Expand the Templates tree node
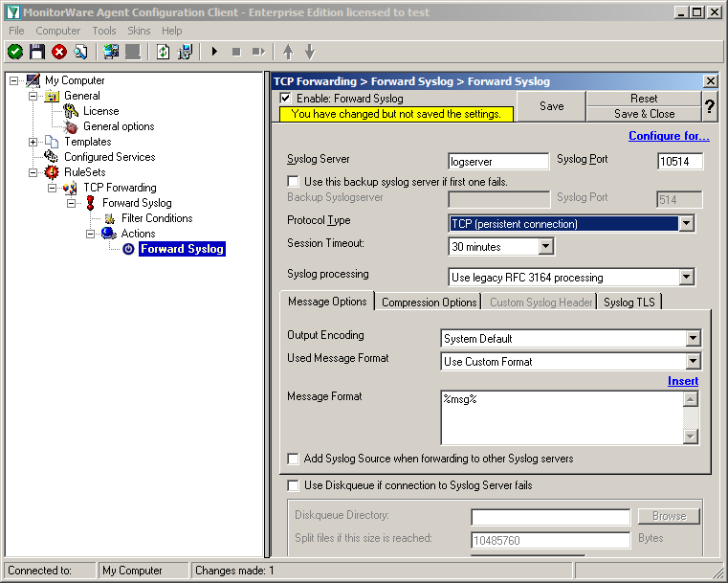This screenshot has width=728, height=583. pos(33,142)
